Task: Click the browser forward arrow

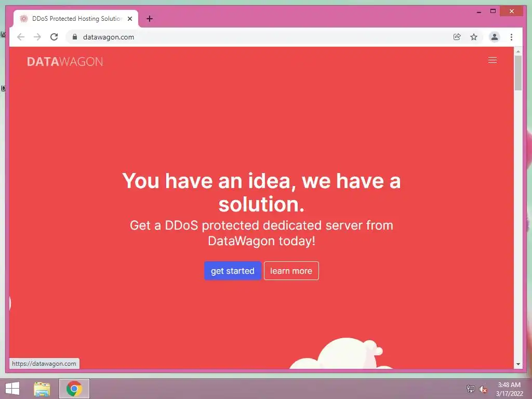Action: pos(37,37)
